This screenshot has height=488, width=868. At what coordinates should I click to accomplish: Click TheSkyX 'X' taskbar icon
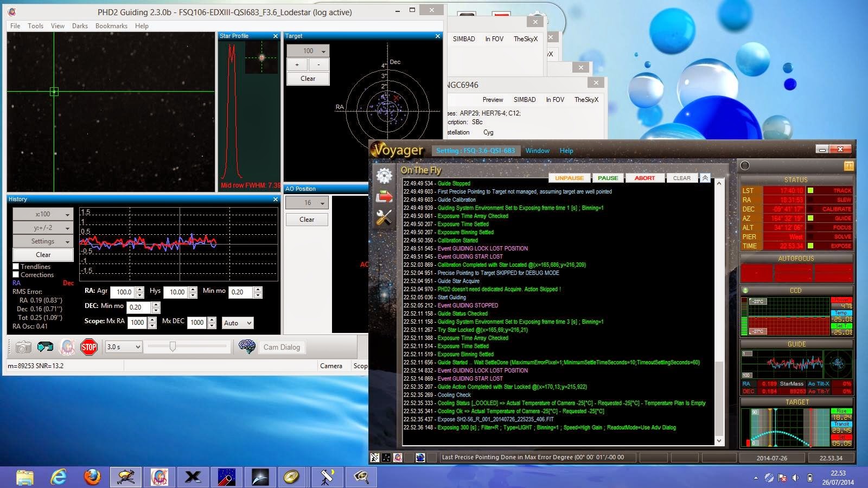click(x=193, y=477)
